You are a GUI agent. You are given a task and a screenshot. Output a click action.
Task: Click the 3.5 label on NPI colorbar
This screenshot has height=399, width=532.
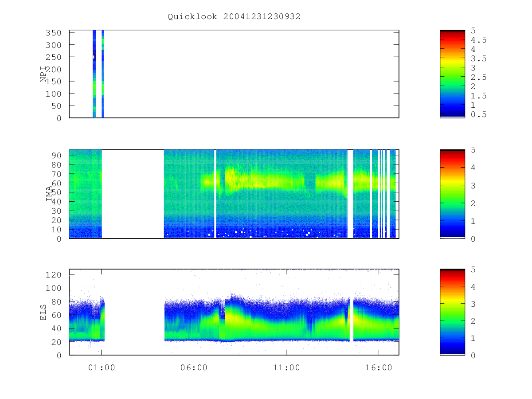pyautogui.click(x=478, y=59)
